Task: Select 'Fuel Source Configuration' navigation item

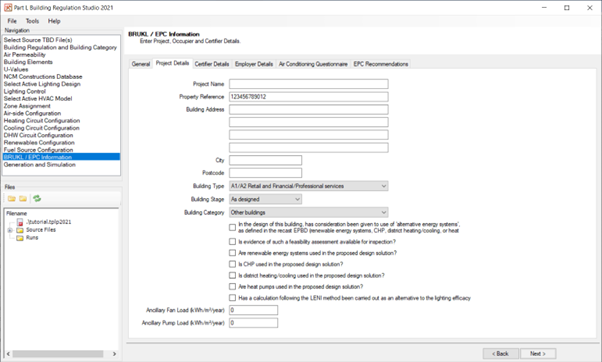Action: pos(38,150)
